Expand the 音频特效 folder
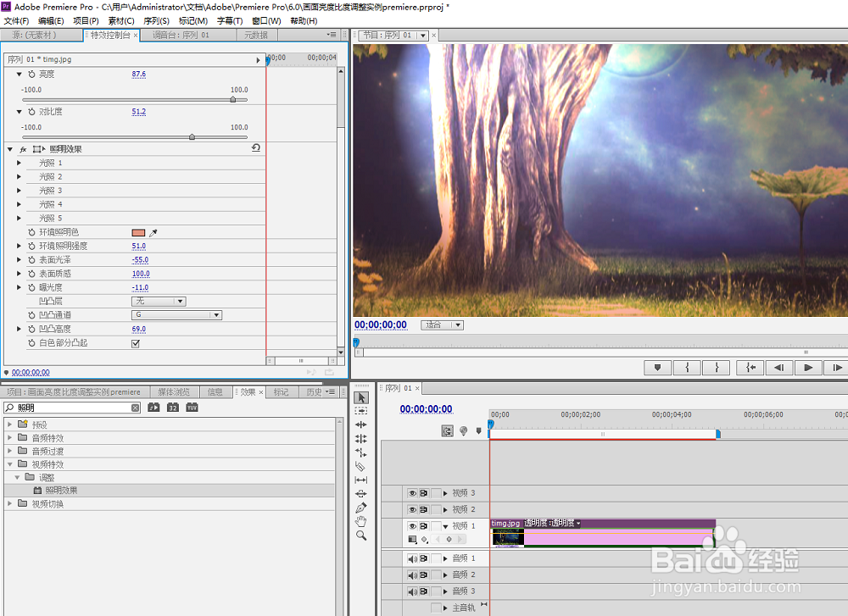This screenshot has height=616, width=848. (x=9, y=438)
